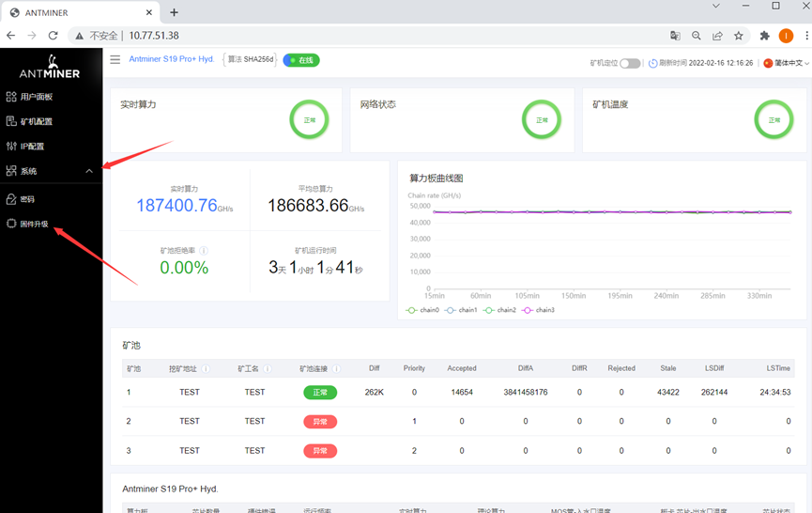Click the 正常 status badge for pool 1
This screenshot has height=513, width=812.
point(320,392)
